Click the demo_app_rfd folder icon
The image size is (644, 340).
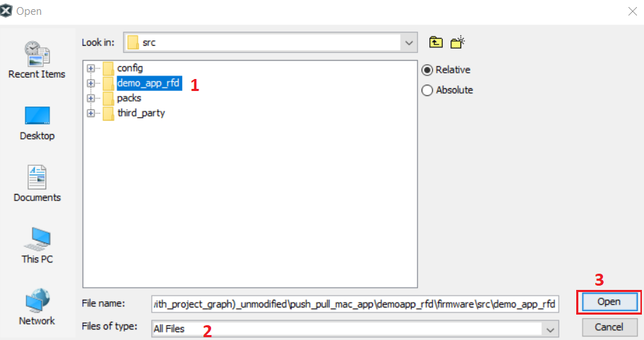tap(109, 83)
